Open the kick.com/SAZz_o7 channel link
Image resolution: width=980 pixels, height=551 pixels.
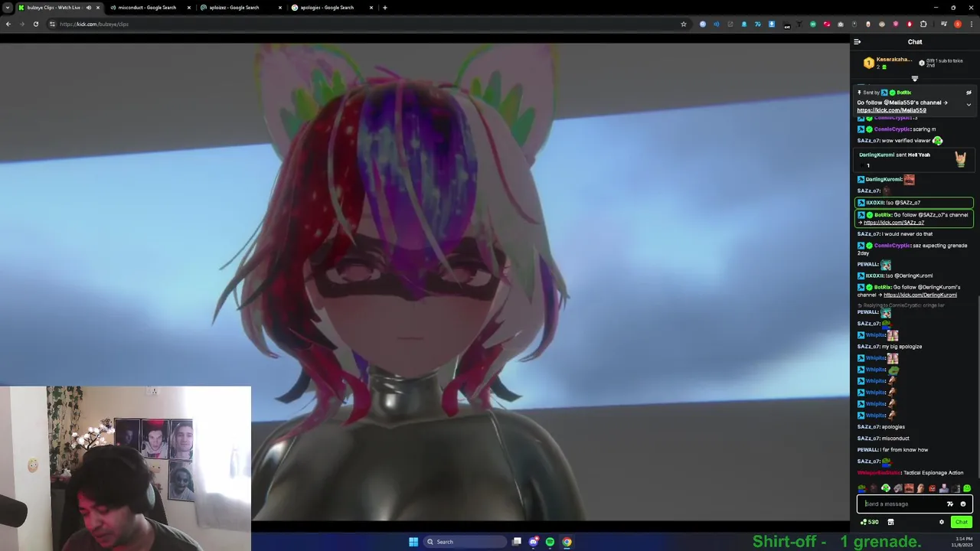pyautogui.click(x=893, y=223)
